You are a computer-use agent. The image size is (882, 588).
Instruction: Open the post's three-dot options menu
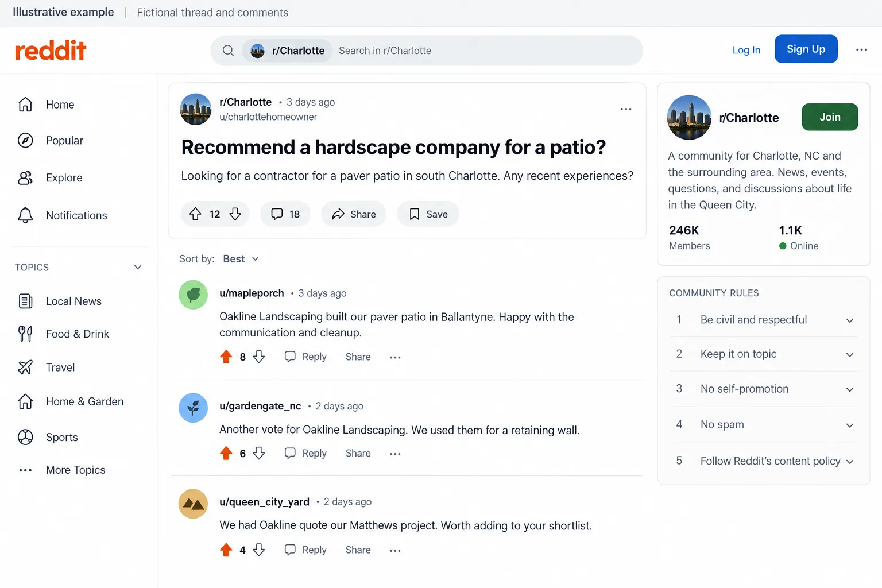point(626,109)
